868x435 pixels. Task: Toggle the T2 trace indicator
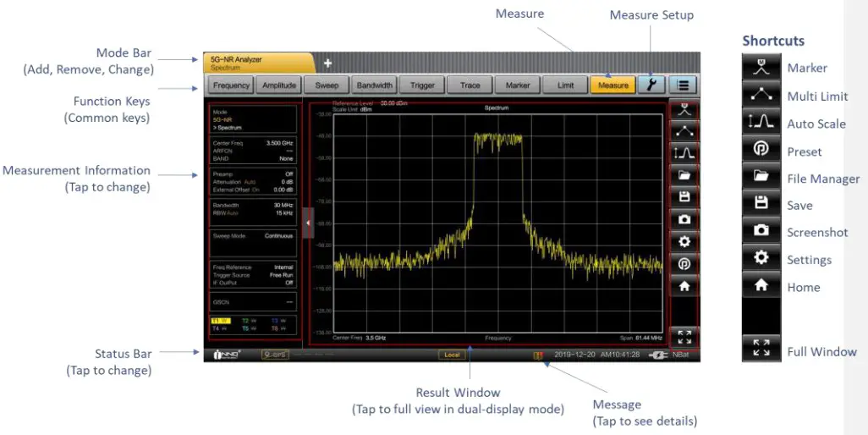249,321
